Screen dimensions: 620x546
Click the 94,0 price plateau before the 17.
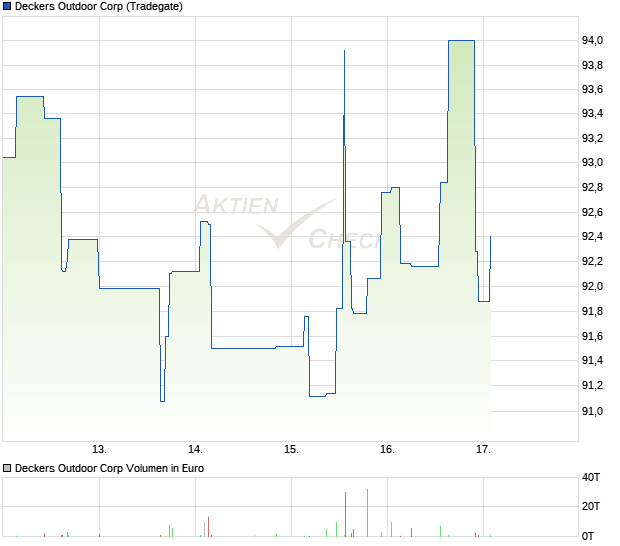pos(461,40)
